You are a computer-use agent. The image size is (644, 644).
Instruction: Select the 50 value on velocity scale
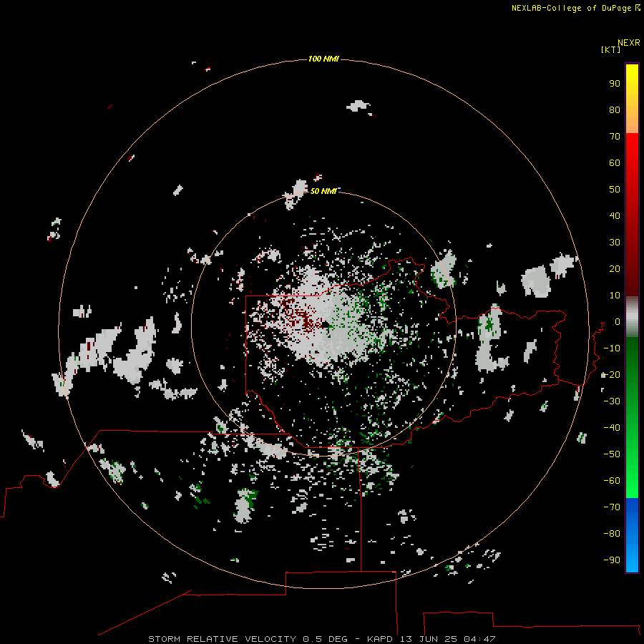(x=615, y=190)
